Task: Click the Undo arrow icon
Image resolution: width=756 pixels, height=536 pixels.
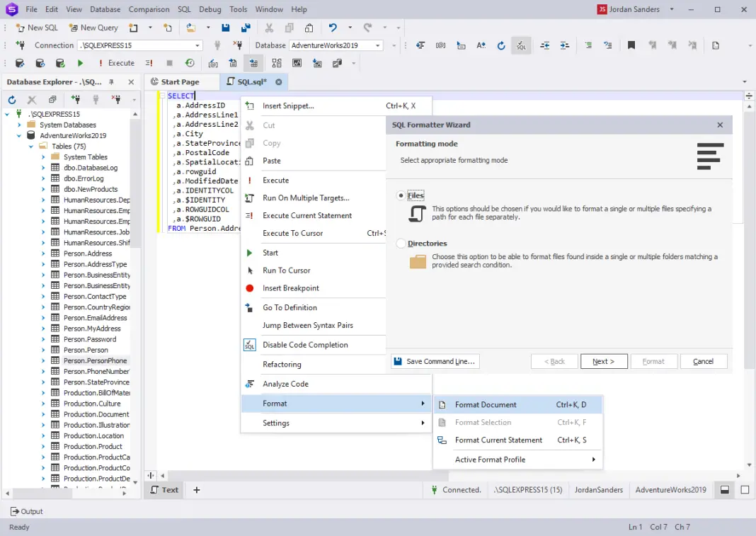Action: [x=333, y=28]
